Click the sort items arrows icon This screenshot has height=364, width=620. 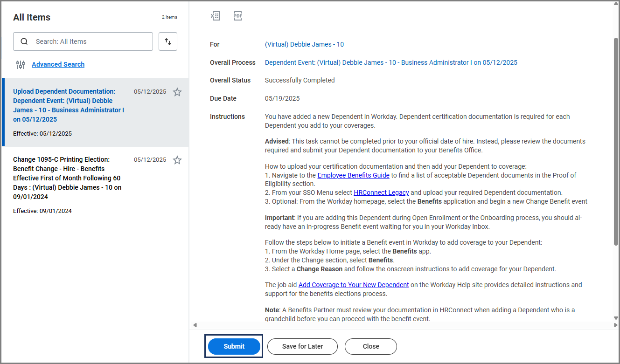coord(168,41)
